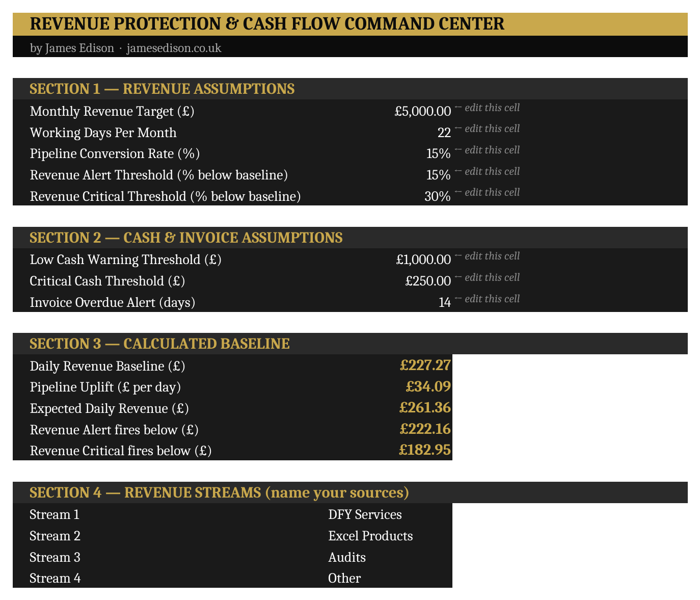Viewport: 700px width, 600px height.
Task: Click the Low Cash Warning Threshold £1,000.00 value
Action: (424, 260)
